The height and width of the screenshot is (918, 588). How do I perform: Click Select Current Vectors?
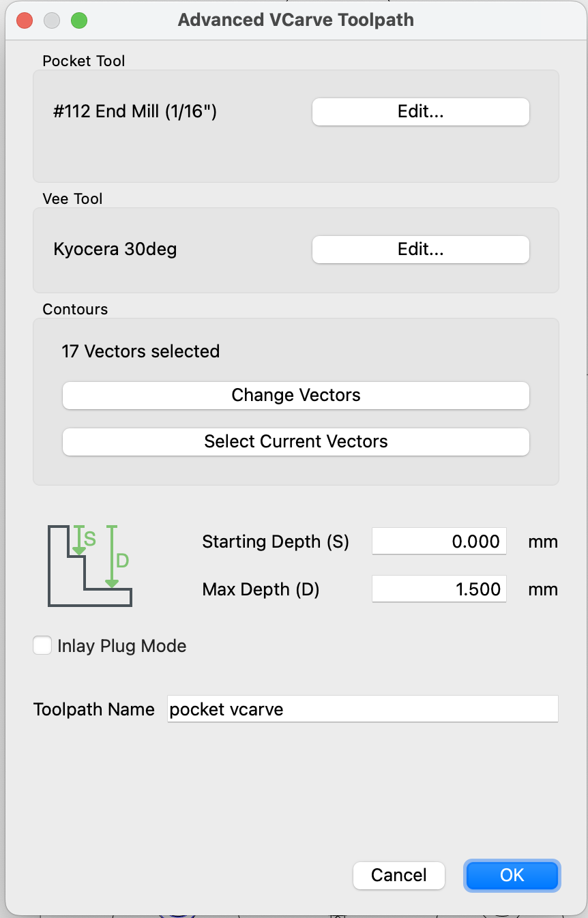[295, 441]
